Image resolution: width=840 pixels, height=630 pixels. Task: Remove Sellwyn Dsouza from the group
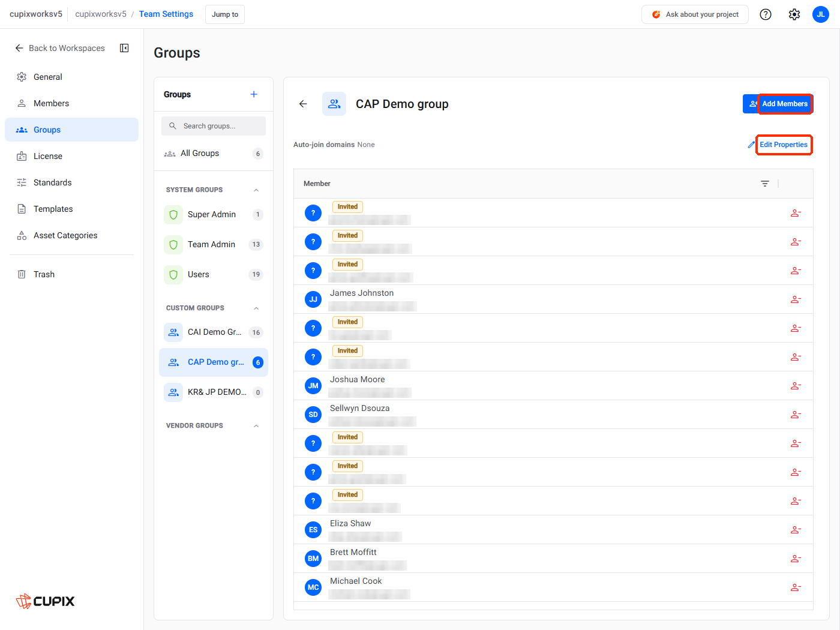point(796,415)
